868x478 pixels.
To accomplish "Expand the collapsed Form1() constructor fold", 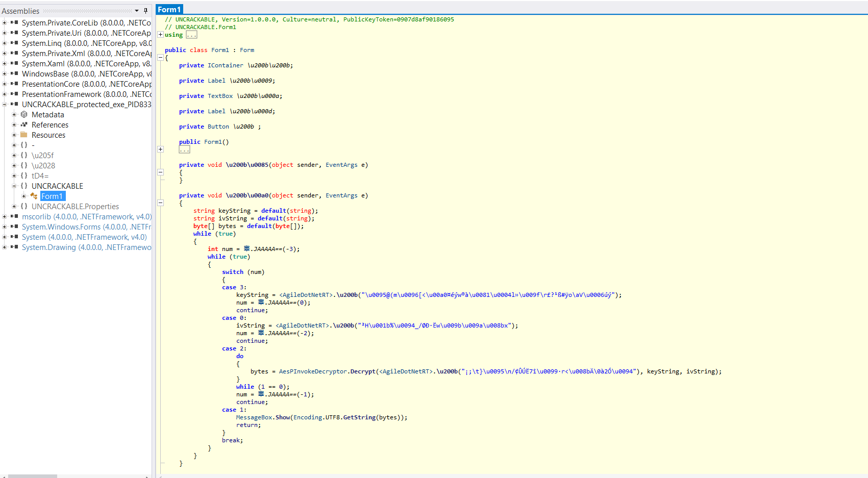I will 160,149.
